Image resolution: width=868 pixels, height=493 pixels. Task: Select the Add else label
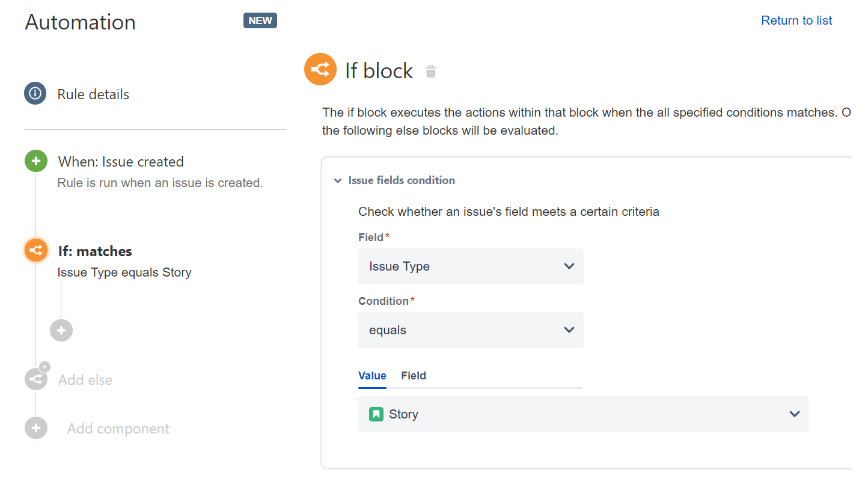point(85,379)
